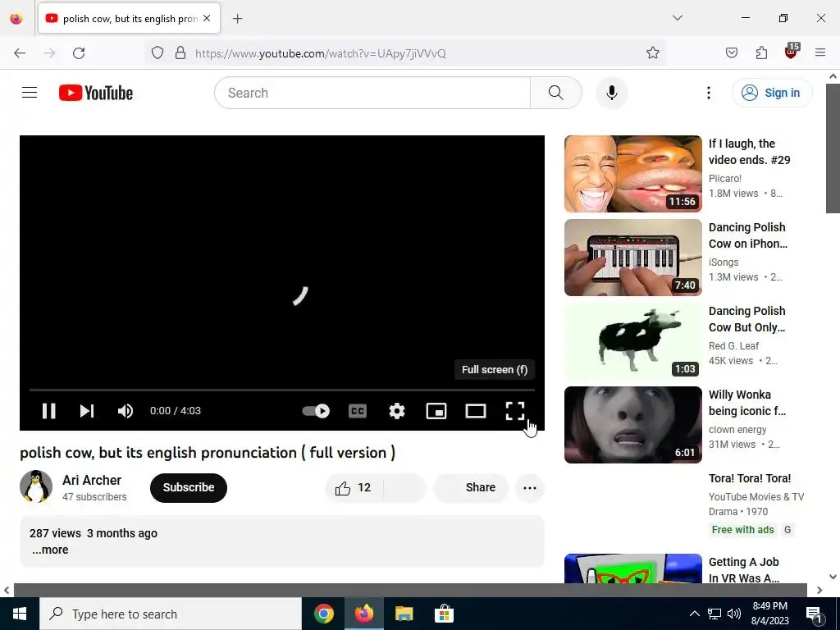
Task: Expand description with ...more
Action: pyautogui.click(x=50, y=550)
